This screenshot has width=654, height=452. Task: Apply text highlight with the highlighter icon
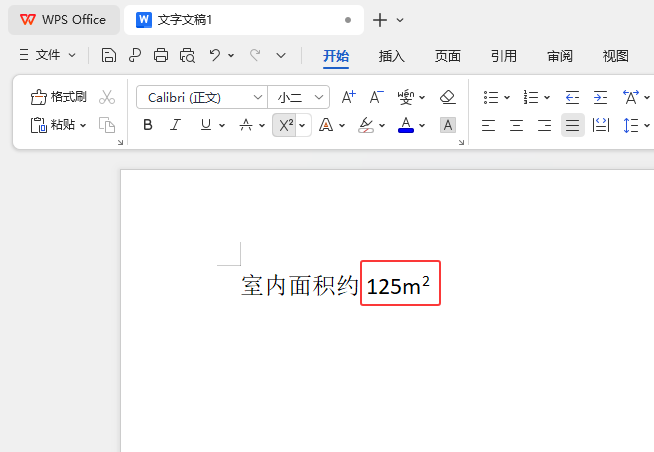[366, 125]
